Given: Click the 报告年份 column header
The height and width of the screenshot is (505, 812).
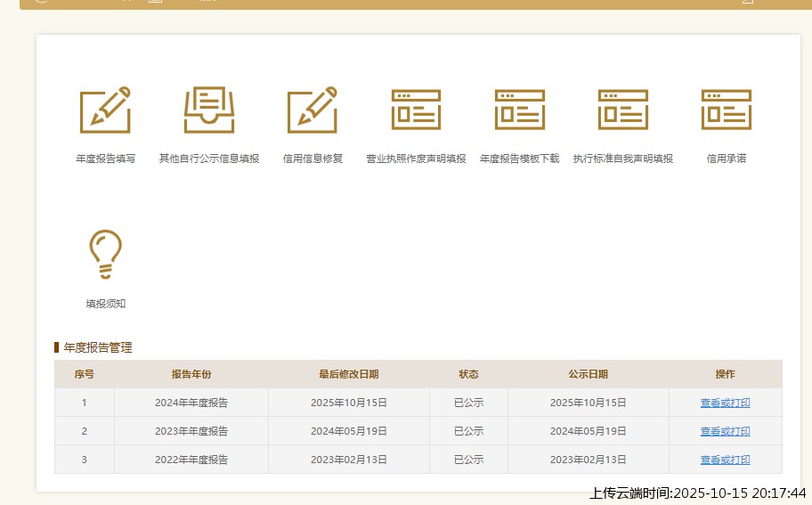Looking at the screenshot, I should [191, 374].
